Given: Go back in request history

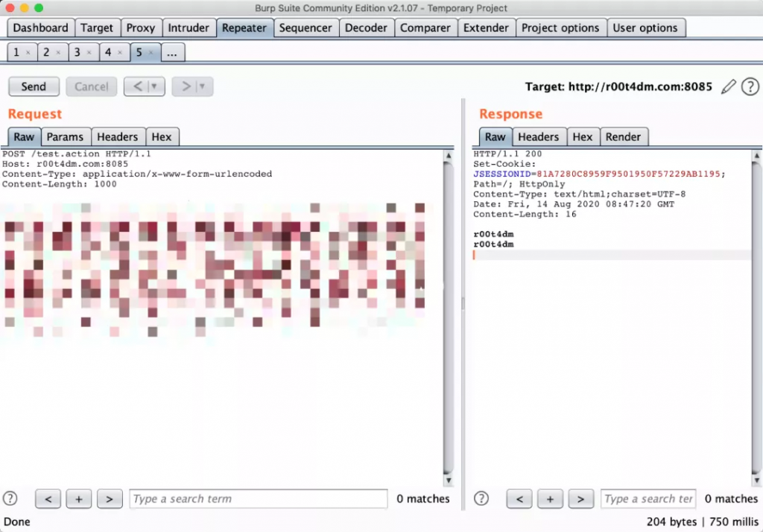Looking at the screenshot, I should coord(138,86).
